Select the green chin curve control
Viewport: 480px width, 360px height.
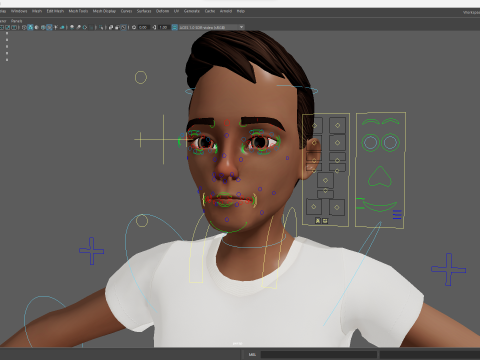[228, 227]
